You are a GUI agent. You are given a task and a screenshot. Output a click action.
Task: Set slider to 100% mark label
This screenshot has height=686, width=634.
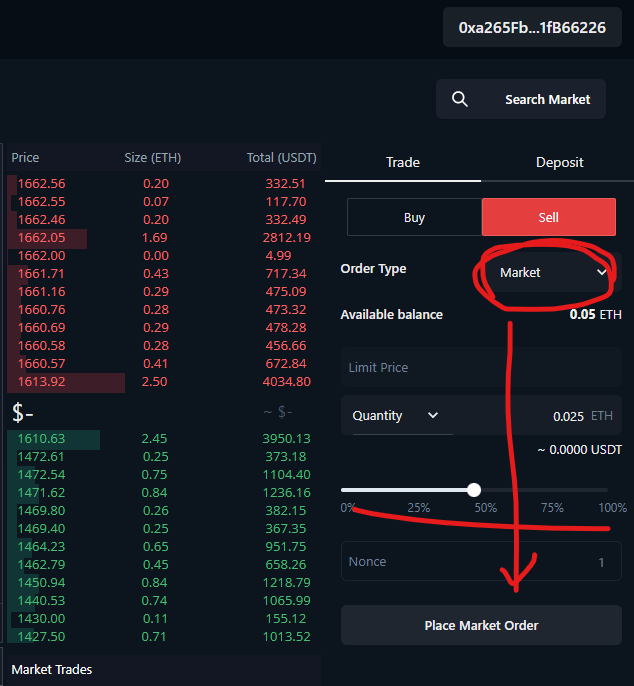pos(612,508)
